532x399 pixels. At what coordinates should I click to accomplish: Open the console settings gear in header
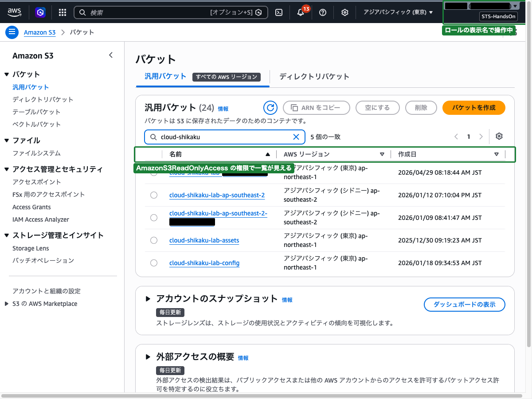coord(345,12)
